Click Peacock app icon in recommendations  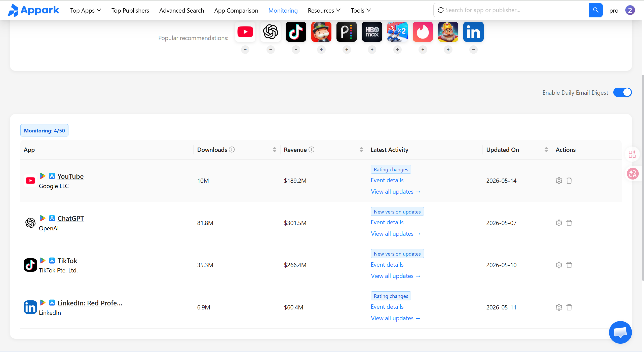347,32
